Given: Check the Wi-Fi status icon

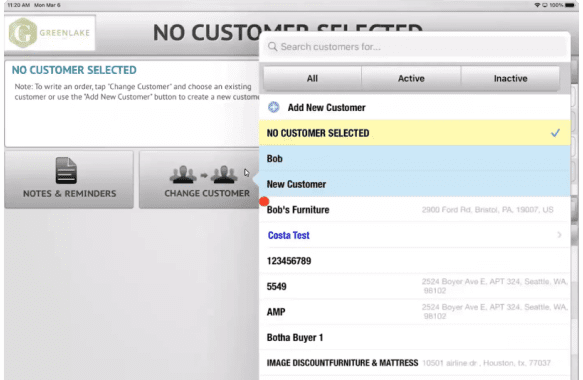Looking at the screenshot, I should click(x=537, y=5).
